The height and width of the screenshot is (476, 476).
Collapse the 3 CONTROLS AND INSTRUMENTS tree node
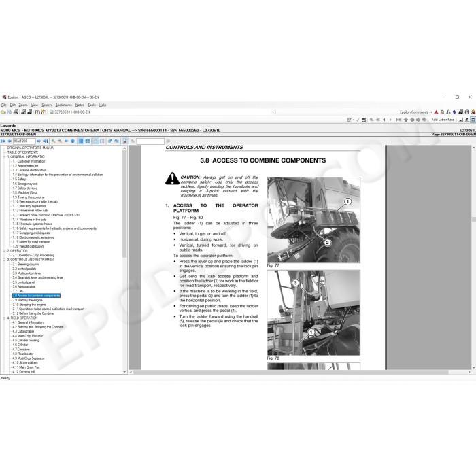coord(4,260)
